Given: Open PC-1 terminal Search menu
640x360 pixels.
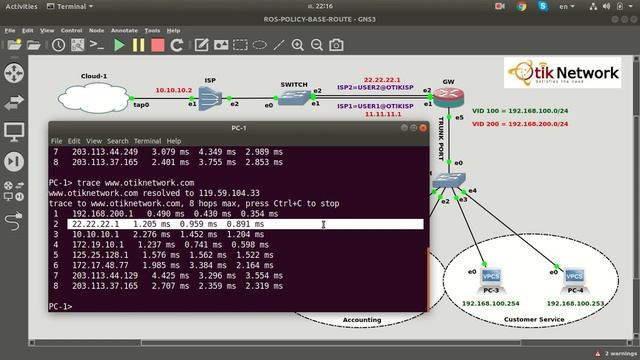Looking at the screenshot, I should click(118, 141).
